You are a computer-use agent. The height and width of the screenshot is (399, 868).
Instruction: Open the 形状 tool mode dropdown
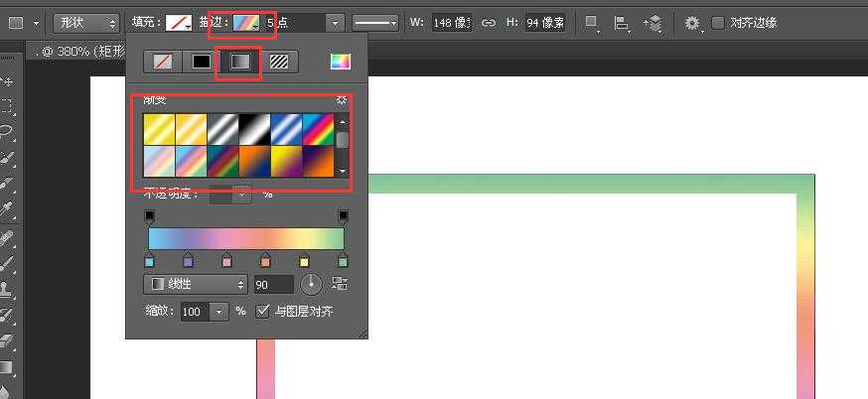coord(83,22)
